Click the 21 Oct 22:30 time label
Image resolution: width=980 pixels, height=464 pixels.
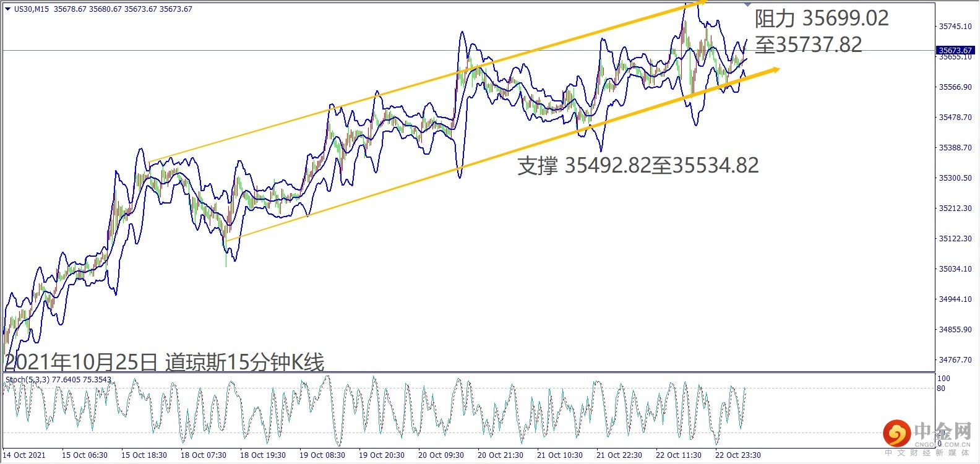click(619, 455)
